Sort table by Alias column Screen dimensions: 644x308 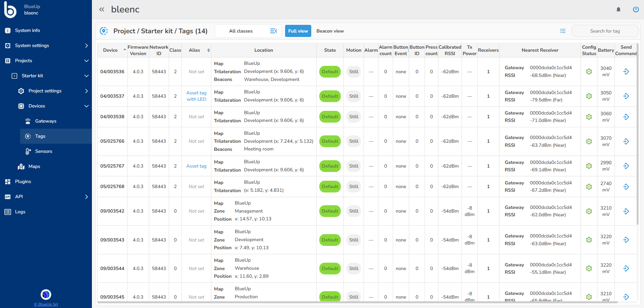tap(208, 50)
